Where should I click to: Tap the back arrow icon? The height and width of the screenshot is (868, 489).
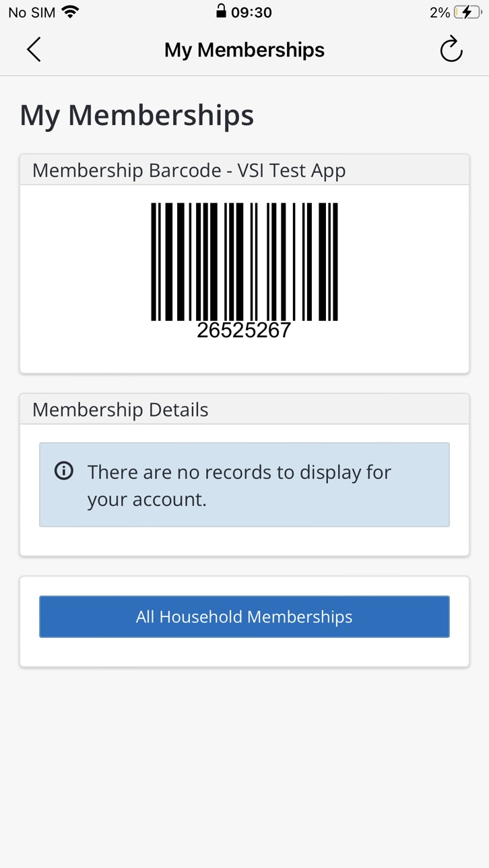(x=34, y=50)
